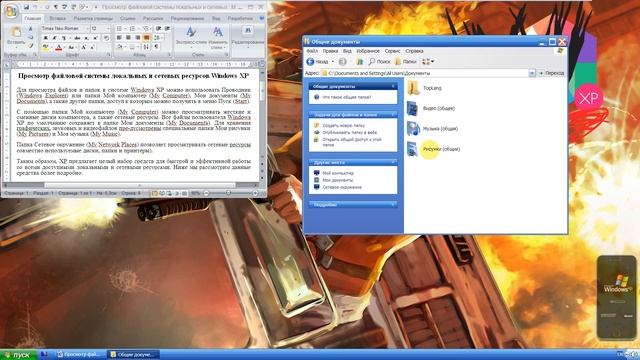The image size is (640, 360).
Task: Start a bulleted list in Word
Action: pos(118,29)
